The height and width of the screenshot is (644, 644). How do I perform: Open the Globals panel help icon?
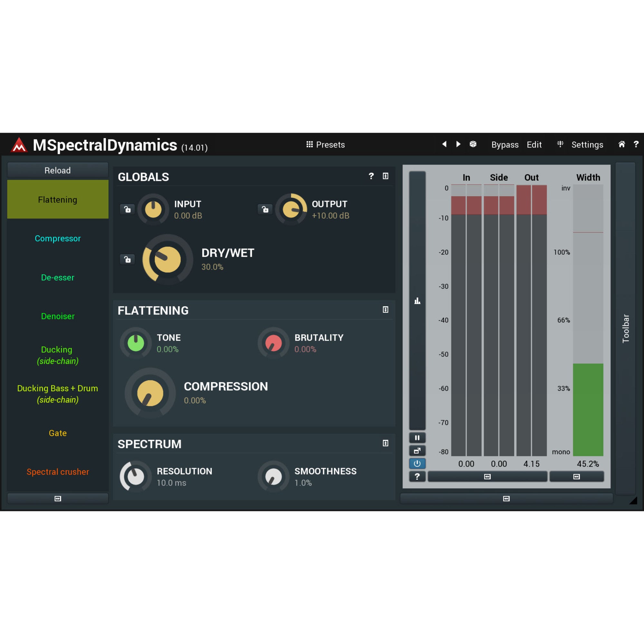point(371,176)
